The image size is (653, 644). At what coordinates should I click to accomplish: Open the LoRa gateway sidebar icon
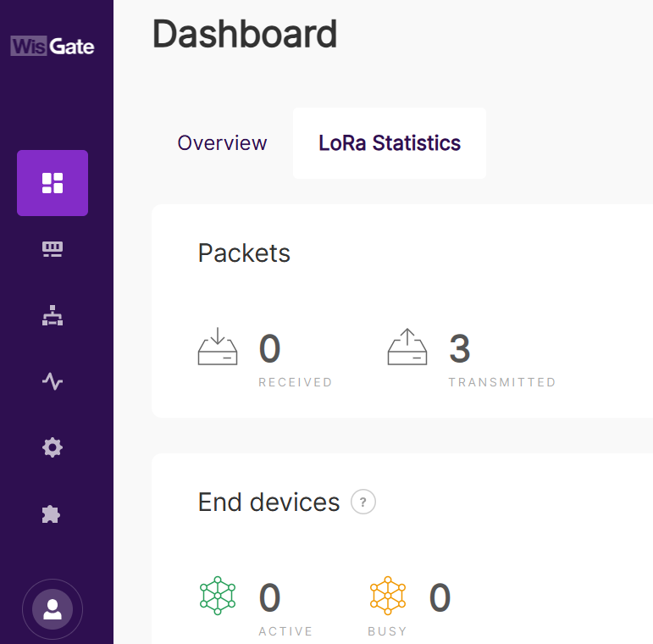point(53,249)
